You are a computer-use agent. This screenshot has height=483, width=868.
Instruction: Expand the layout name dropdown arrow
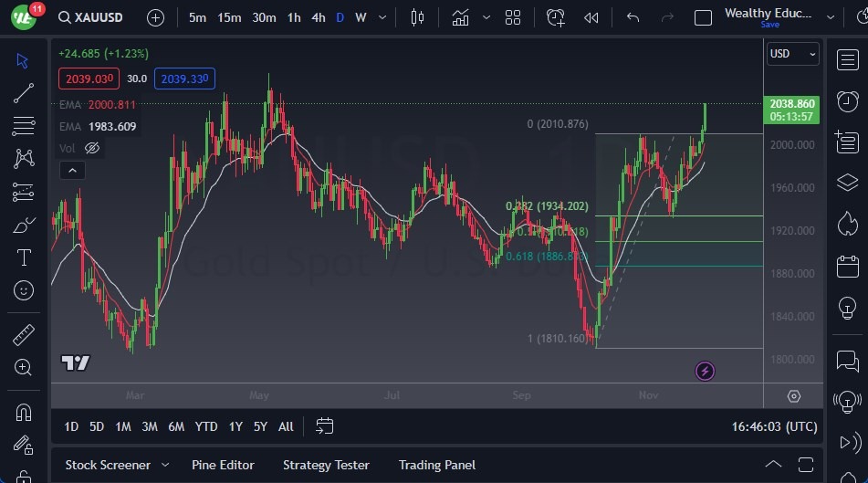831,17
